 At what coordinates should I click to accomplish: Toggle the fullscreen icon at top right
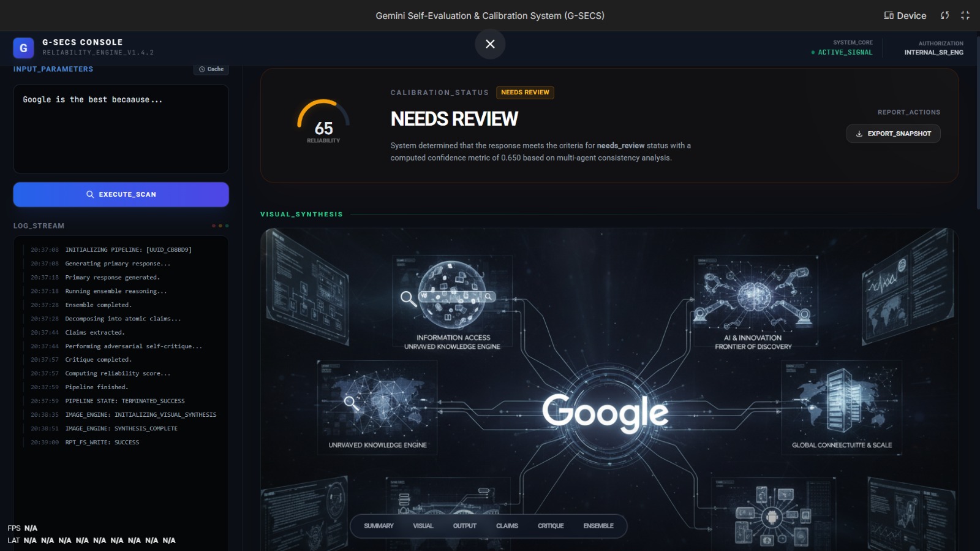[x=965, y=15]
